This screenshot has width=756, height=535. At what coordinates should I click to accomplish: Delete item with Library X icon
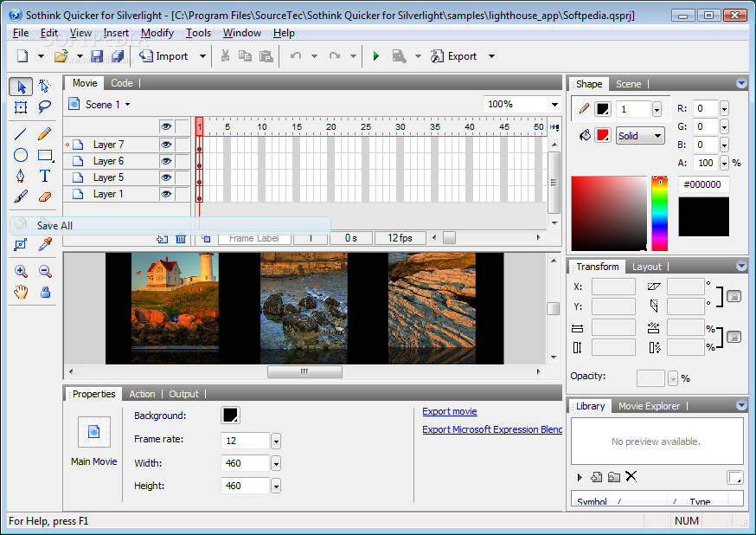(x=631, y=476)
